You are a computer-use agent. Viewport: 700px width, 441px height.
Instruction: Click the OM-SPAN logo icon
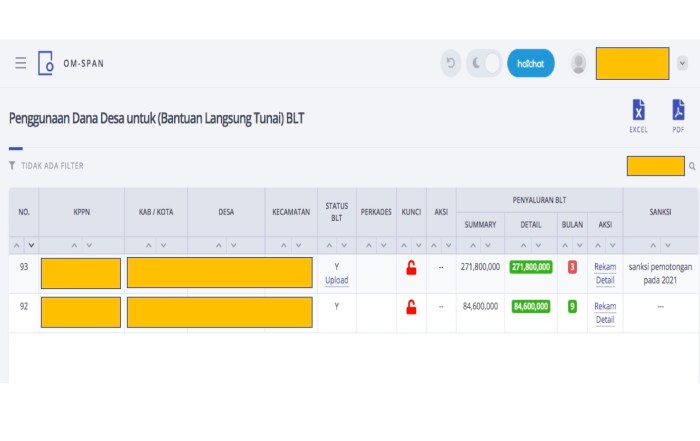point(46,63)
